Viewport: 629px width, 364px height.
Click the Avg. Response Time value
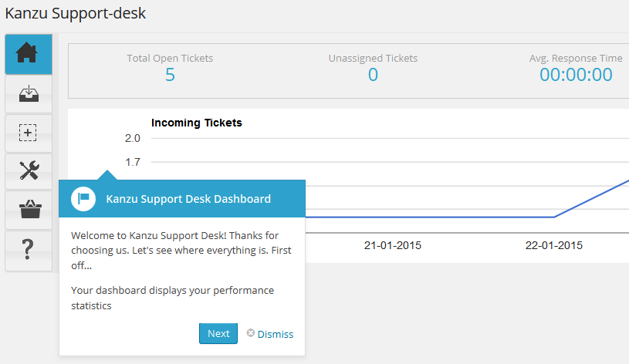(x=576, y=75)
